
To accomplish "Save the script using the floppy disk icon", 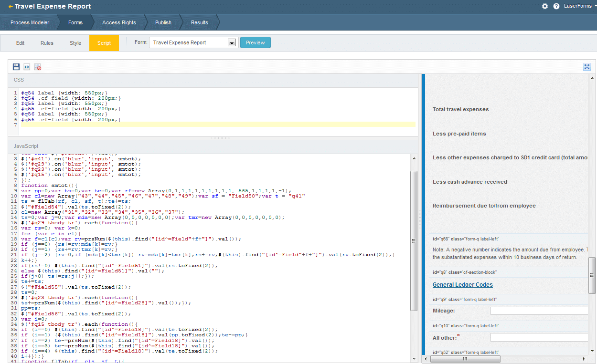I will [16, 67].
